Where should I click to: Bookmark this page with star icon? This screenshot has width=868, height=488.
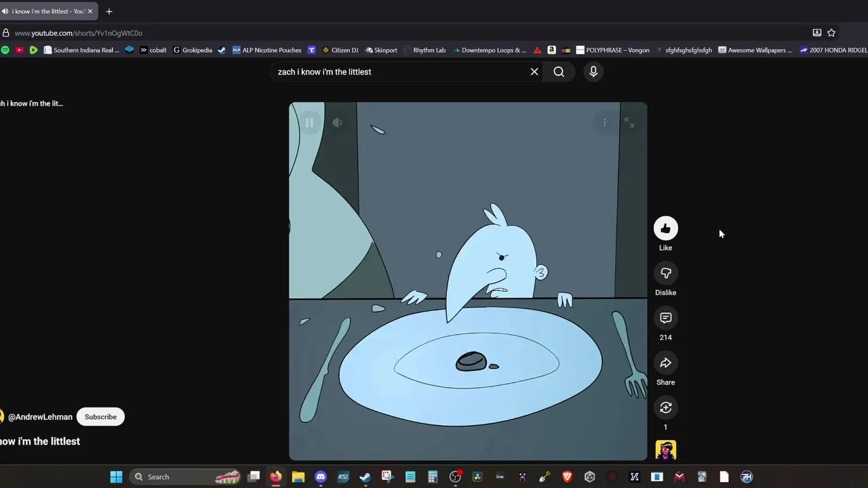pyautogui.click(x=831, y=33)
